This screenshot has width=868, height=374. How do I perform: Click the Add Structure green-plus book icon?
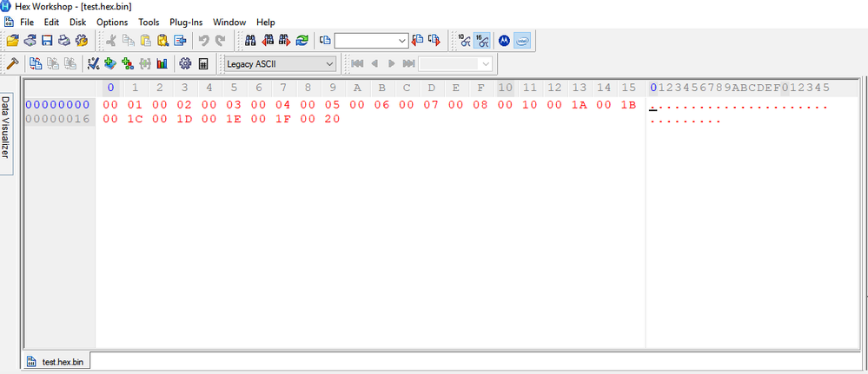[110, 63]
